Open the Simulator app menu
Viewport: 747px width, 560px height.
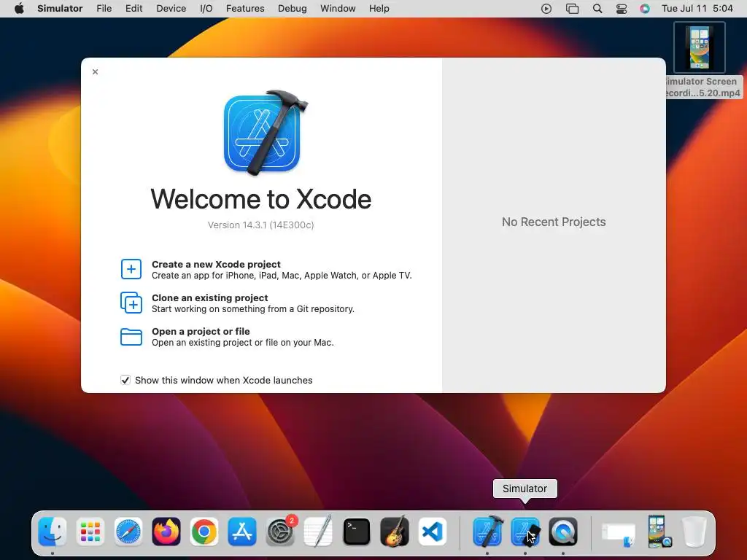pos(60,9)
